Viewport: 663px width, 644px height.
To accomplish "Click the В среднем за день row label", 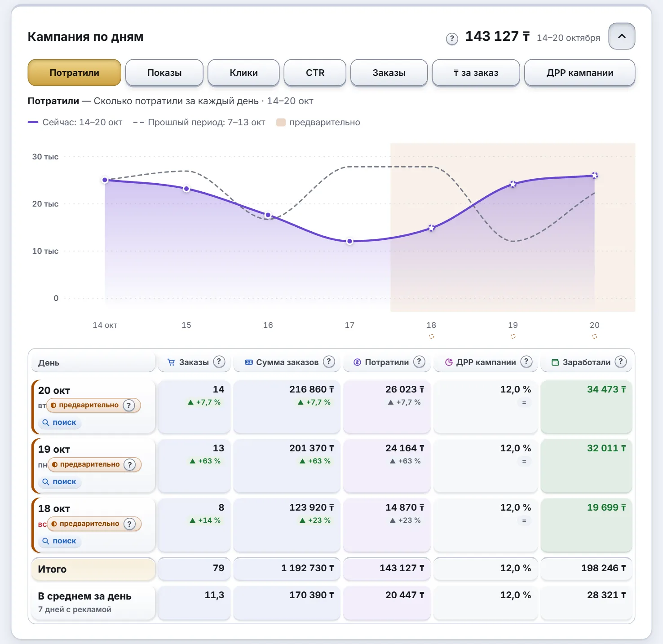I will (85, 596).
